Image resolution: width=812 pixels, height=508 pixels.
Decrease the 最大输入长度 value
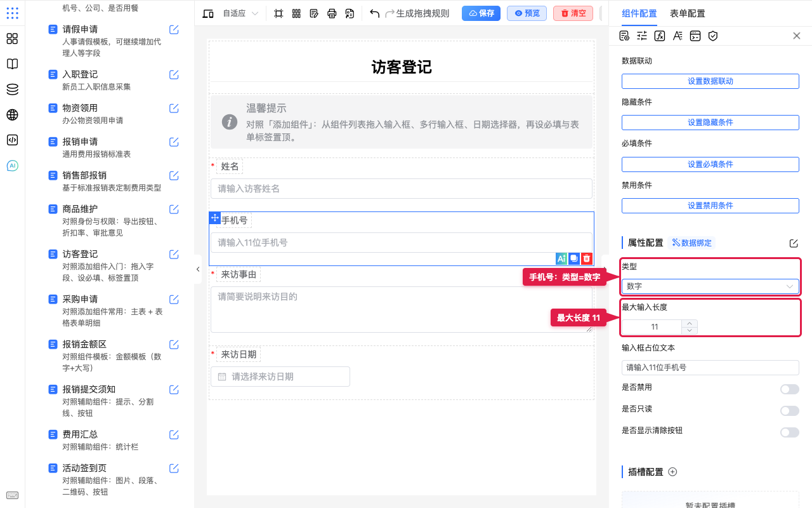click(690, 330)
